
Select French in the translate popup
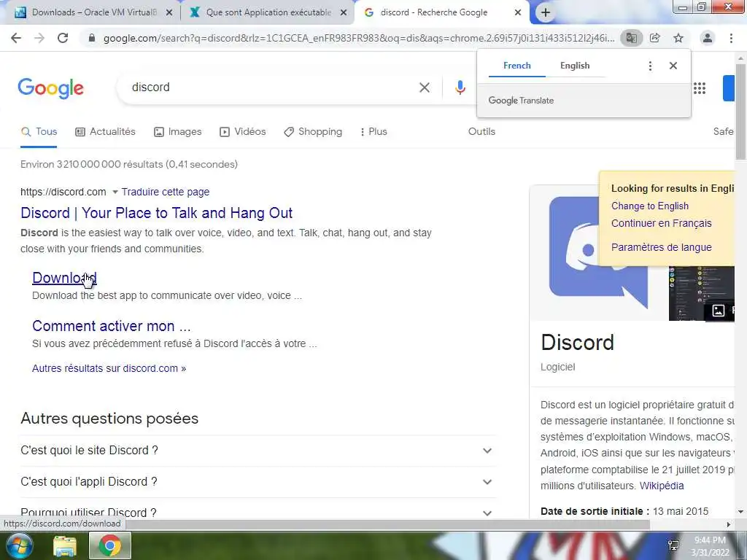(517, 66)
